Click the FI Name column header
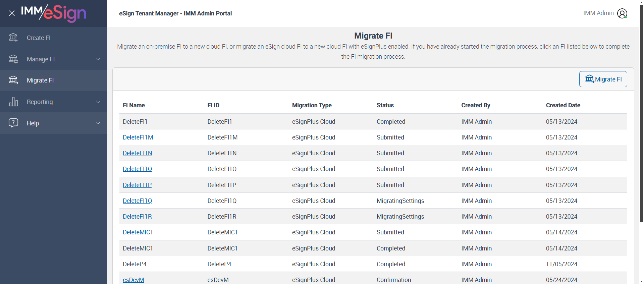The height and width of the screenshot is (284, 644). 134,105
